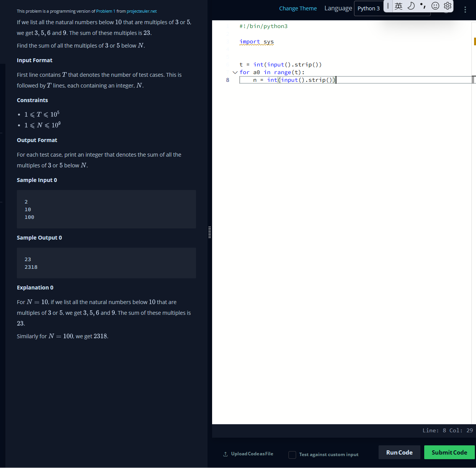Click the Line 8 Col 29 status

448,430
